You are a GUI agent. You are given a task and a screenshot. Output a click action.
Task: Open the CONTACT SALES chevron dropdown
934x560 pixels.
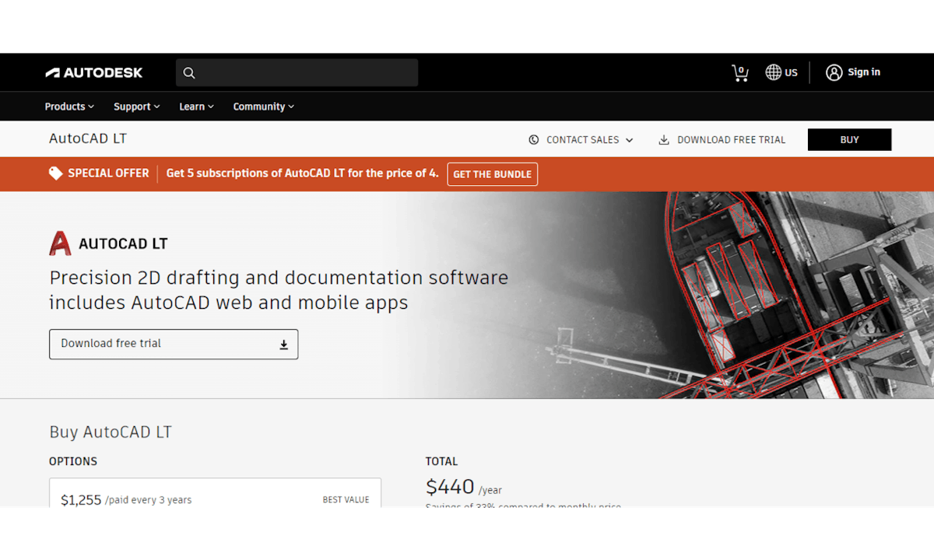tap(629, 139)
